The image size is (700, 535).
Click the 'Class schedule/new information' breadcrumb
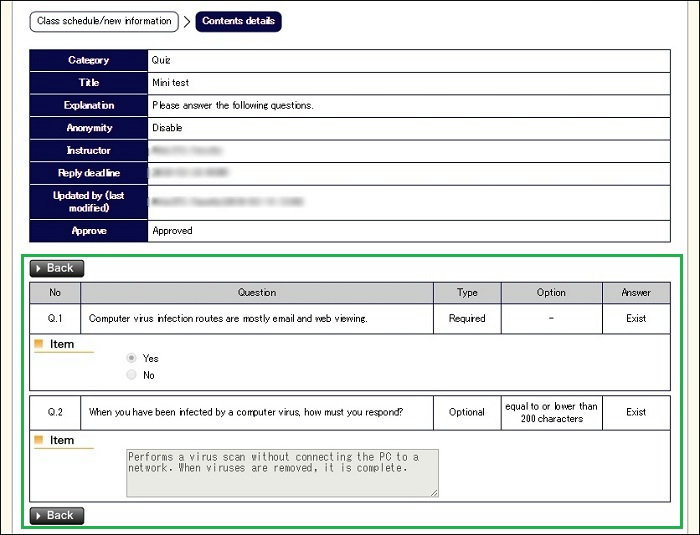point(103,21)
